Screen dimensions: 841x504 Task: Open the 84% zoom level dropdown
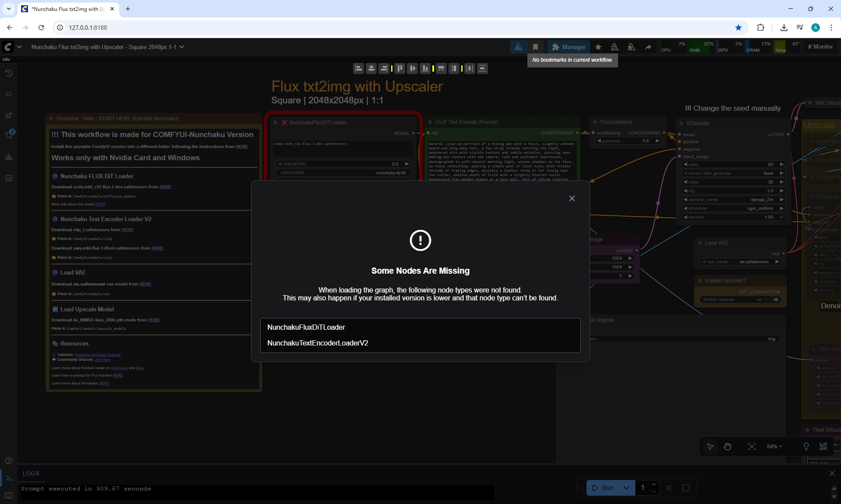click(x=774, y=446)
